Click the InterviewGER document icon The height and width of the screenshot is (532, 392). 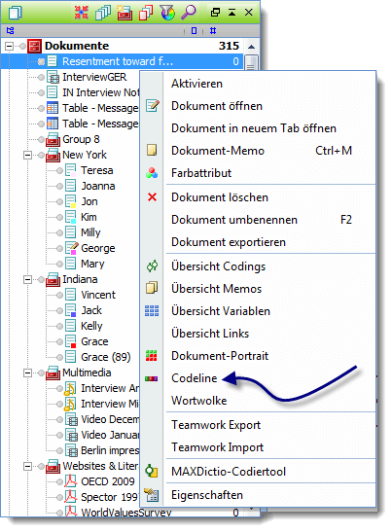pyautogui.click(x=53, y=77)
